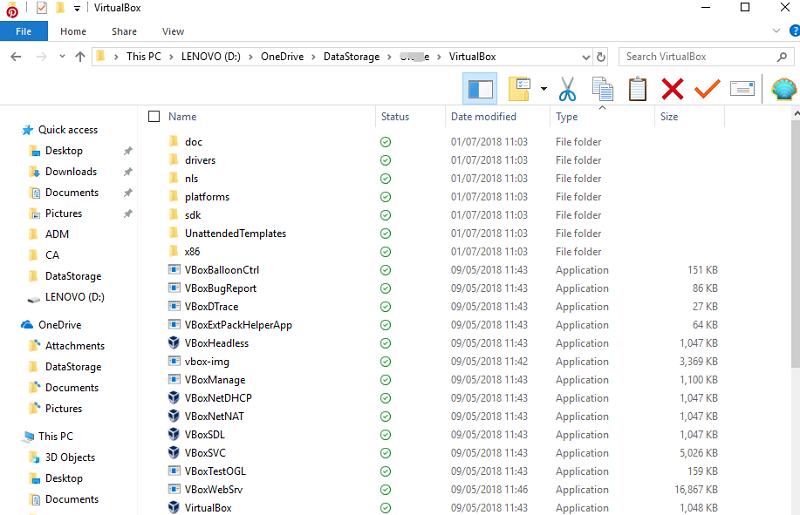Expand the ribbon with the chevron

click(776, 31)
